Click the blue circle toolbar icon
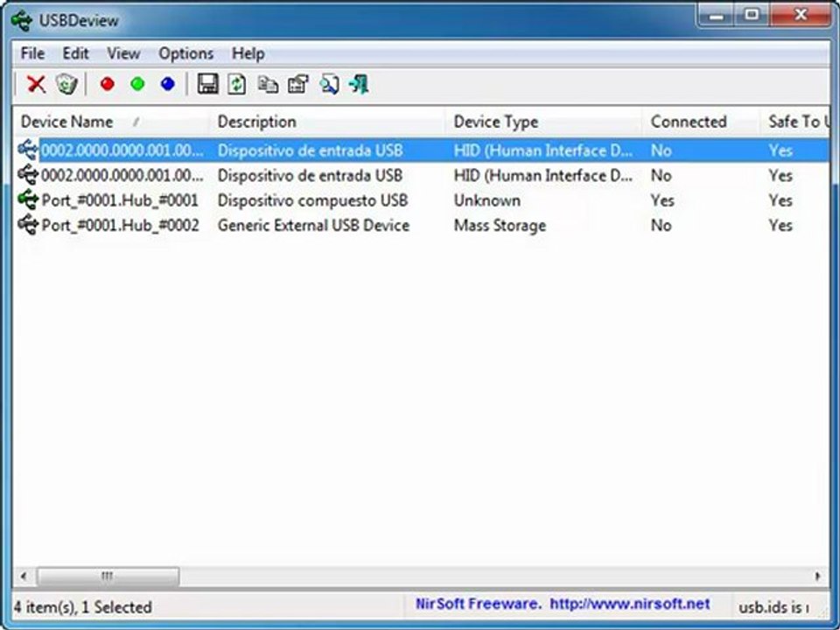 coord(168,84)
